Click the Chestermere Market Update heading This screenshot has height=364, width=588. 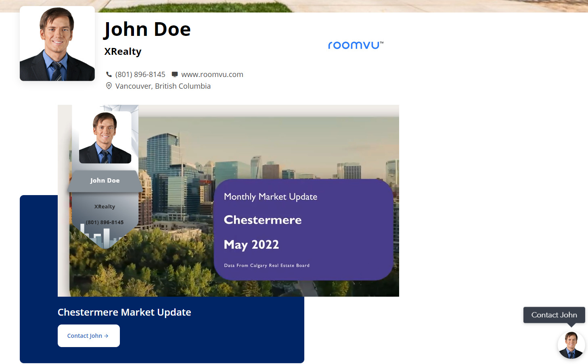124,312
